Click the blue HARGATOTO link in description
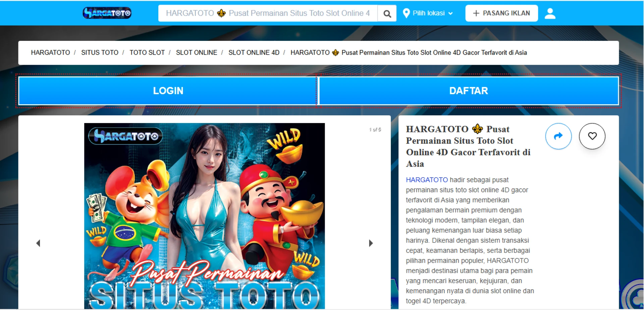This screenshot has height=310, width=644. pos(427,180)
